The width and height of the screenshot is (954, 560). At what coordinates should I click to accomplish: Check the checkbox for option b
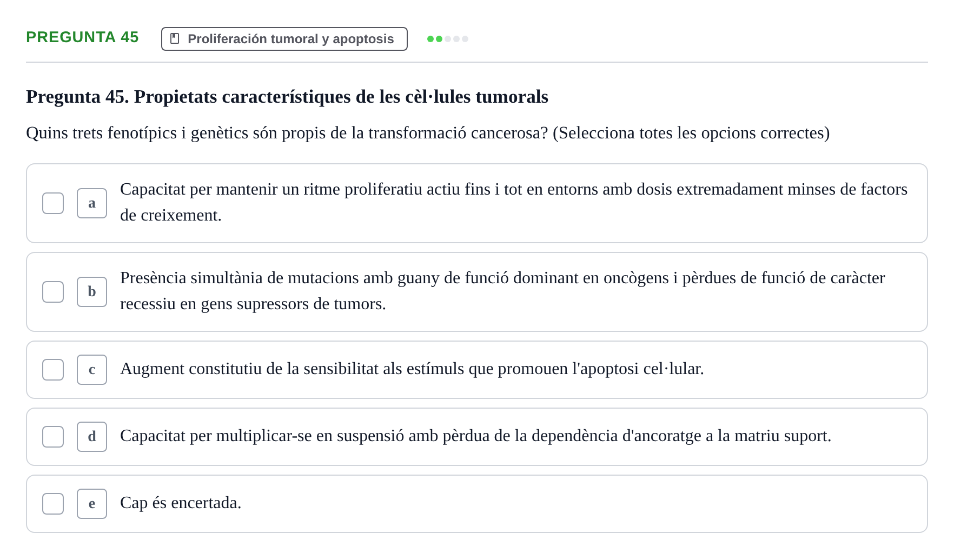tap(53, 292)
